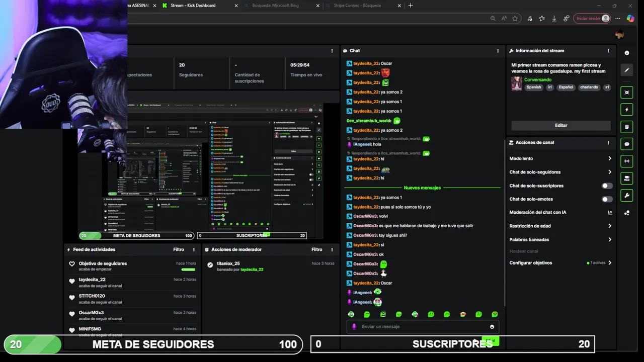This screenshot has height=362, width=644.
Task: Expand Palabras baneadas settings
Action: click(x=610, y=240)
